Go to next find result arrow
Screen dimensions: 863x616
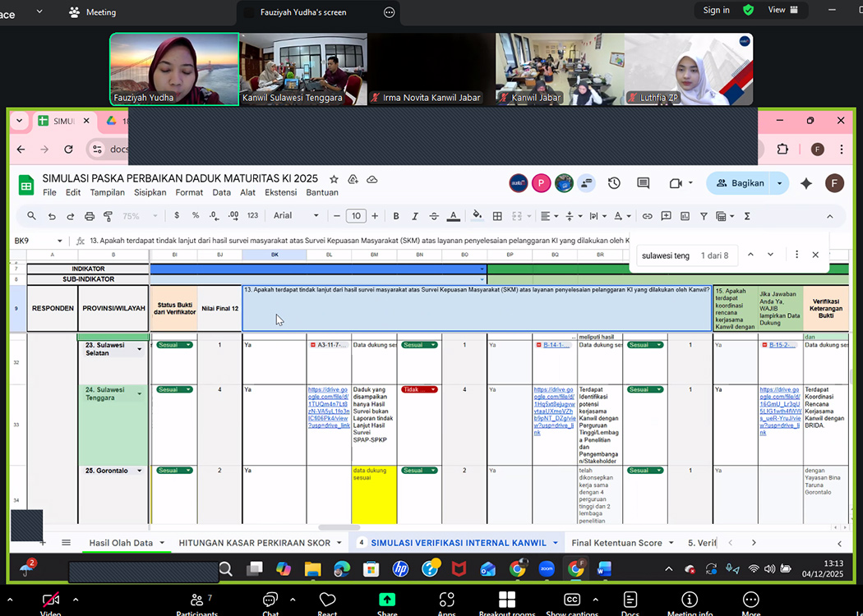(x=770, y=255)
